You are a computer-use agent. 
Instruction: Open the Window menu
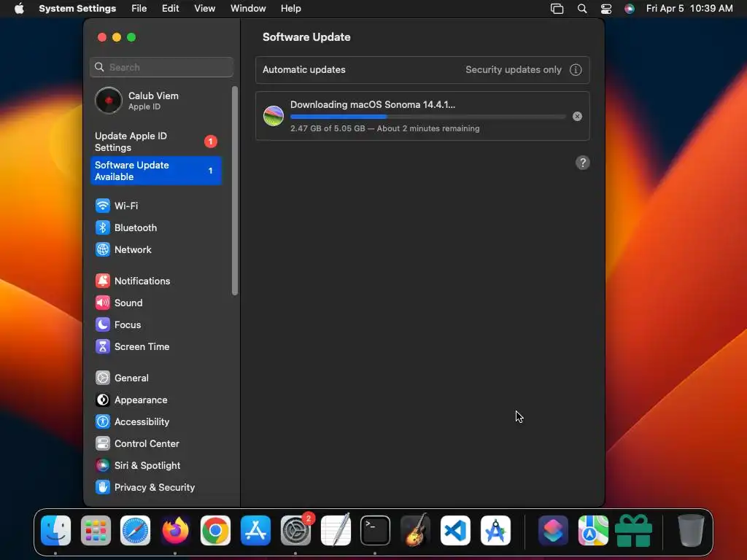[x=248, y=9]
